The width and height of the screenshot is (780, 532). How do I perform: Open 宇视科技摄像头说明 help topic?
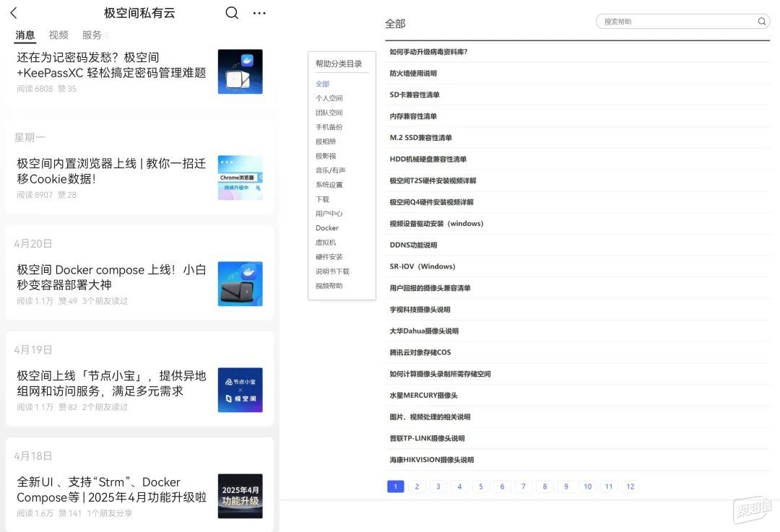pyautogui.click(x=420, y=309)
